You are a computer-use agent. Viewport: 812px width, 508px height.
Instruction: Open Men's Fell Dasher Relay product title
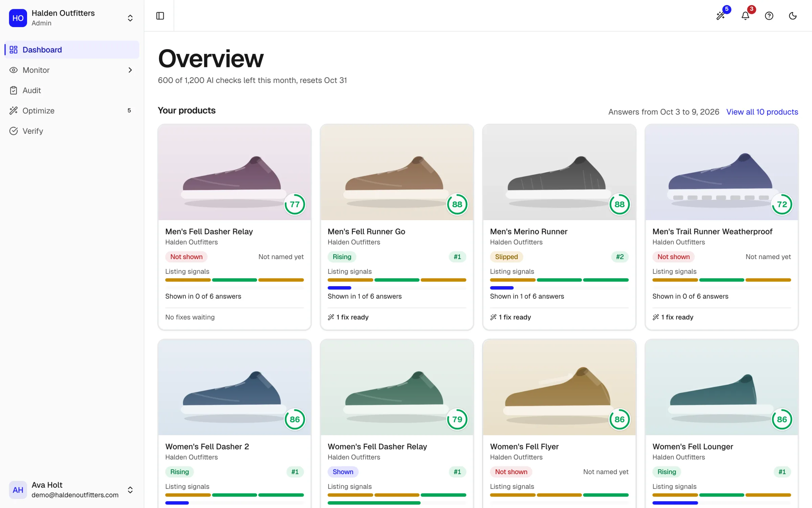point(209,231)
